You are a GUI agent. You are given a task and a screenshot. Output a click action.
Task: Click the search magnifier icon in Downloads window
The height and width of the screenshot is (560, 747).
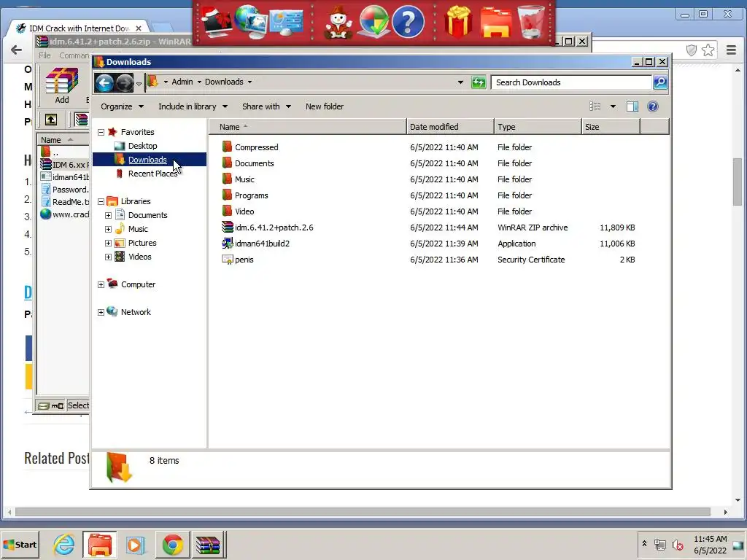click(x=660, y=82)
